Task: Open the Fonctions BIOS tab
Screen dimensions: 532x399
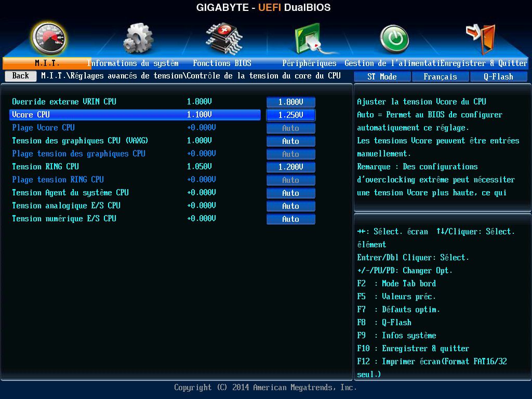Action: tap(222, 63)
